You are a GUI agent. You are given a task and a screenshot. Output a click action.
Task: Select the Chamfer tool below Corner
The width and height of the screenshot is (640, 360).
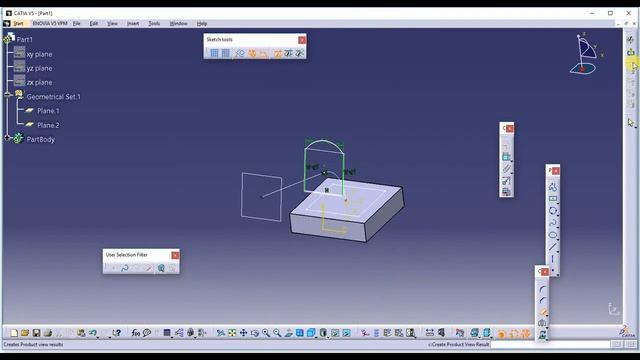click(x=542, y=301)
